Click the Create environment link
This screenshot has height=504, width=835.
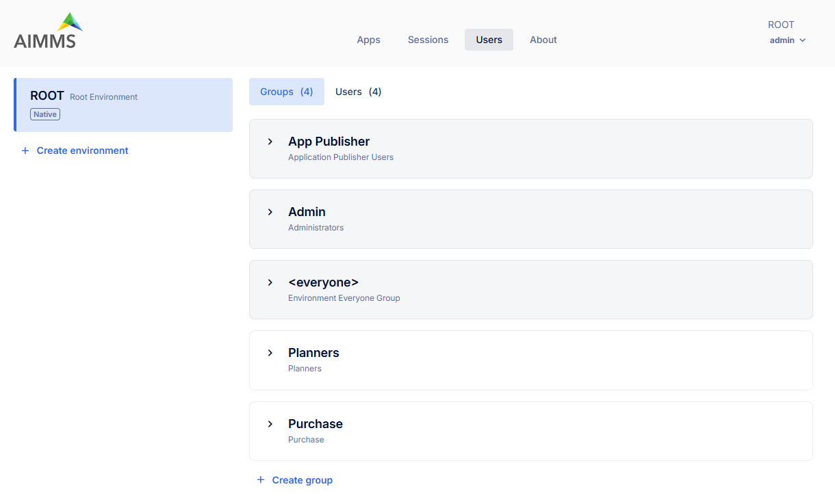coord(81,150)
